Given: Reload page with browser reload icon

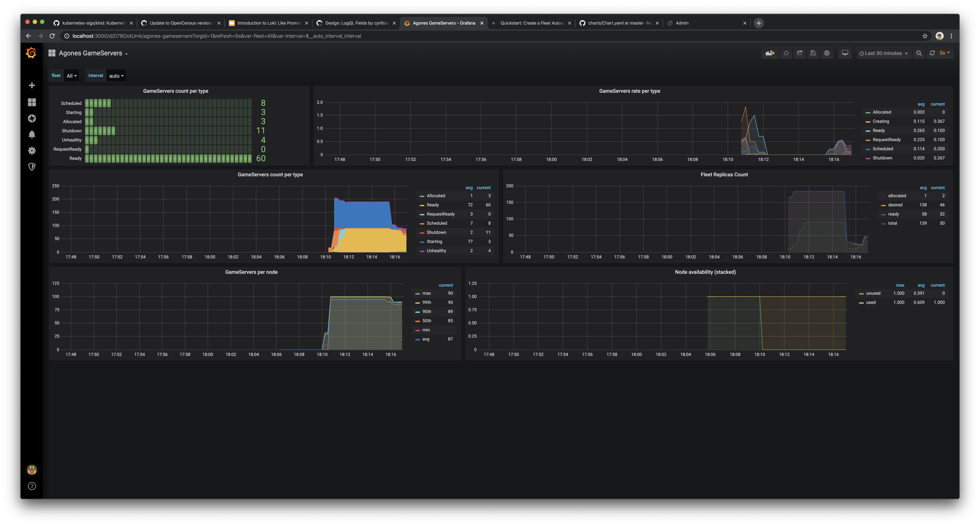Looking at the screenshot, I should point(52,36).
